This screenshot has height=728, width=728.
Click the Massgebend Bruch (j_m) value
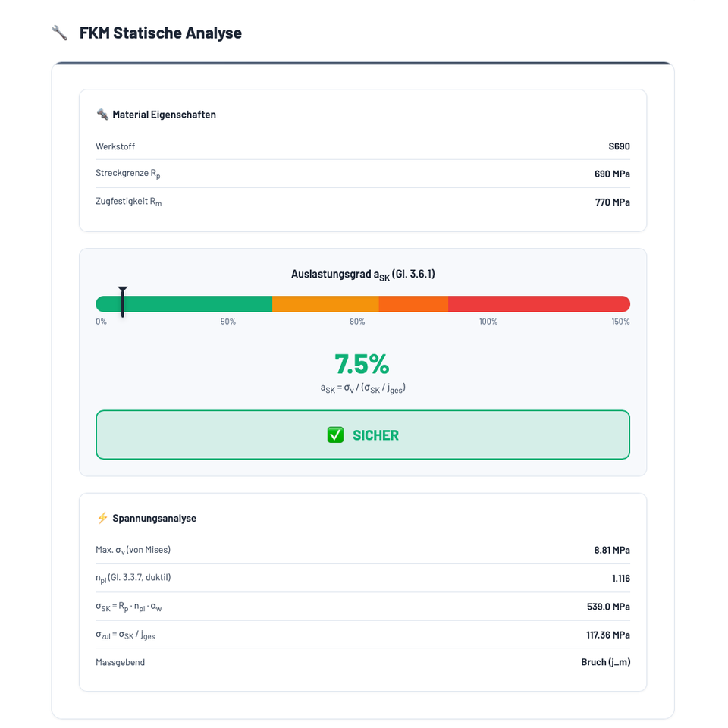[x=605, y=662]
